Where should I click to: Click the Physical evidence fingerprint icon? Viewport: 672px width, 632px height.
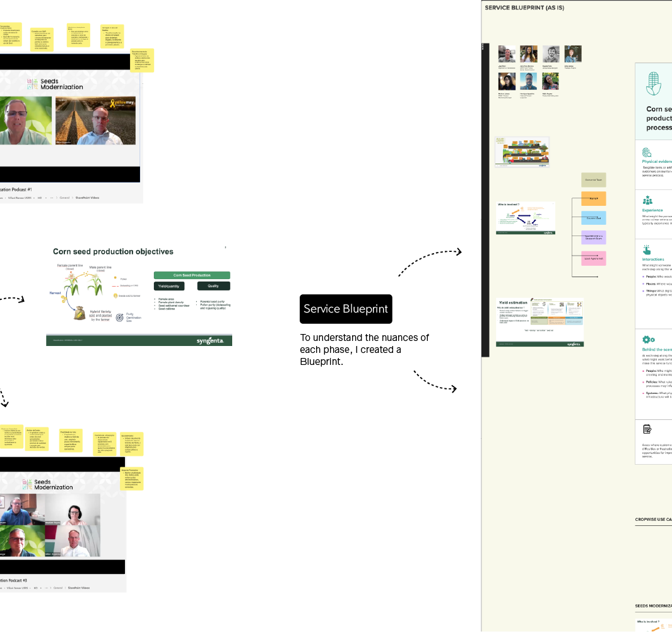(x=647, y=152)
